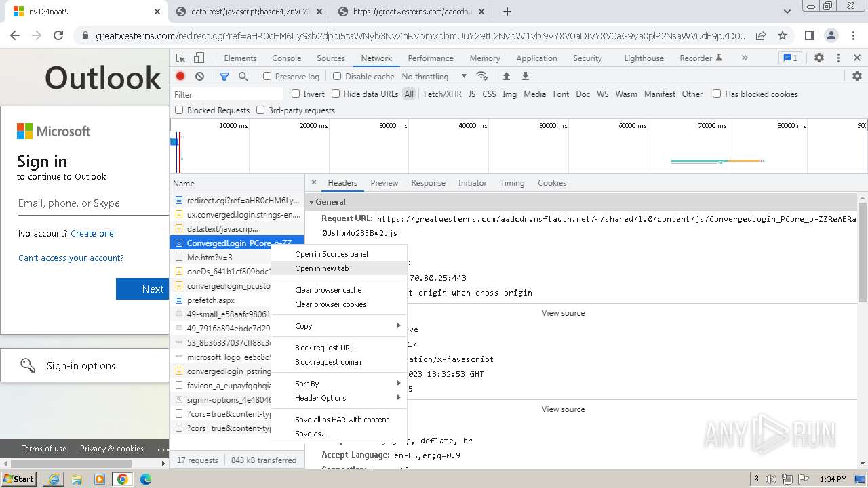Reload the browser page
The image size is (868, 488).
pyautogui.click(x=58, y=35)
